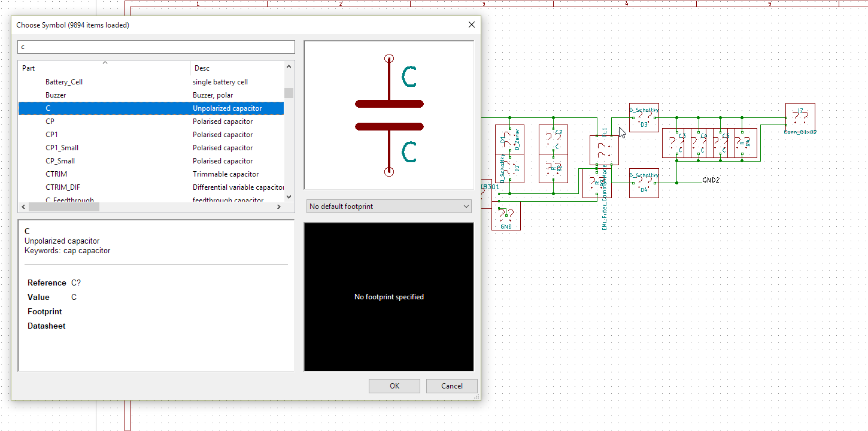Open the default footprint dropdown
The image size is (868, 431).
(389, 207)
